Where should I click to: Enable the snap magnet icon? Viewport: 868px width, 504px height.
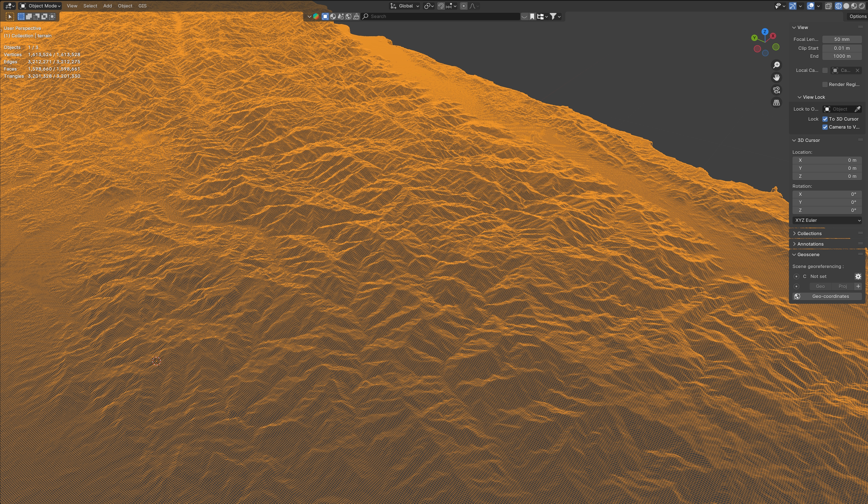(x=441, y=6)
